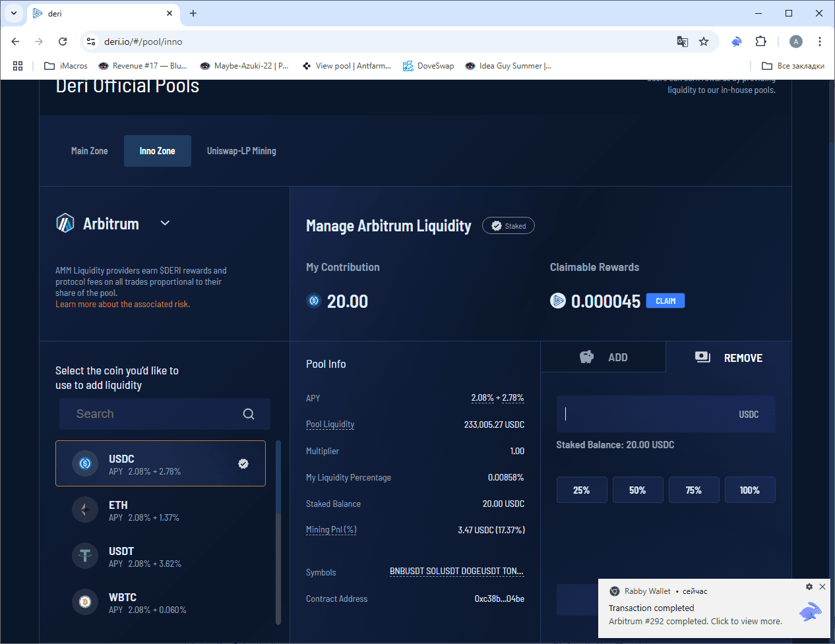This screenshot has height=644, width=835.
Task: Open the iMacros bookmark folder
Action: click(x=65, y=66)
